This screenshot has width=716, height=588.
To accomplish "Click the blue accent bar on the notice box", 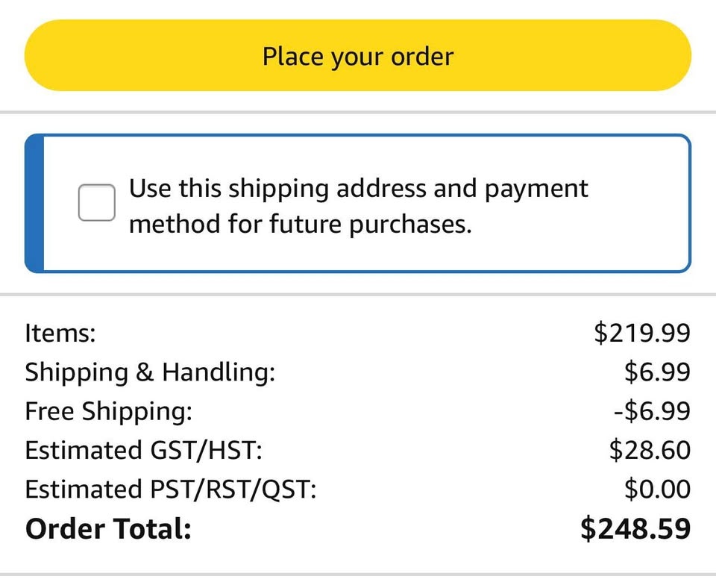I will pos(34,203).
